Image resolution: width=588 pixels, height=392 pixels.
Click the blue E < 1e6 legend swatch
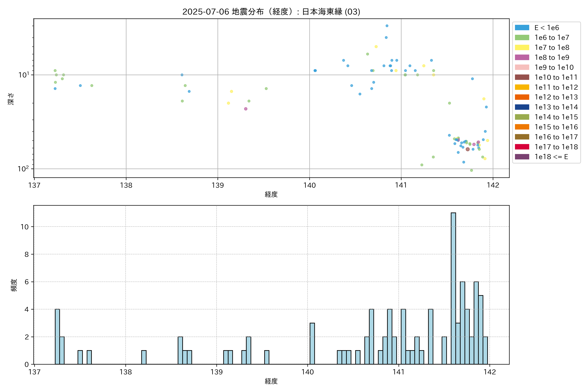tap(522, 27)
